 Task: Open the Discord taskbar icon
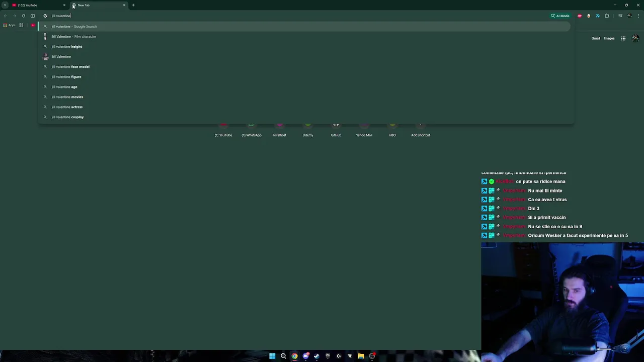(305, 356)
